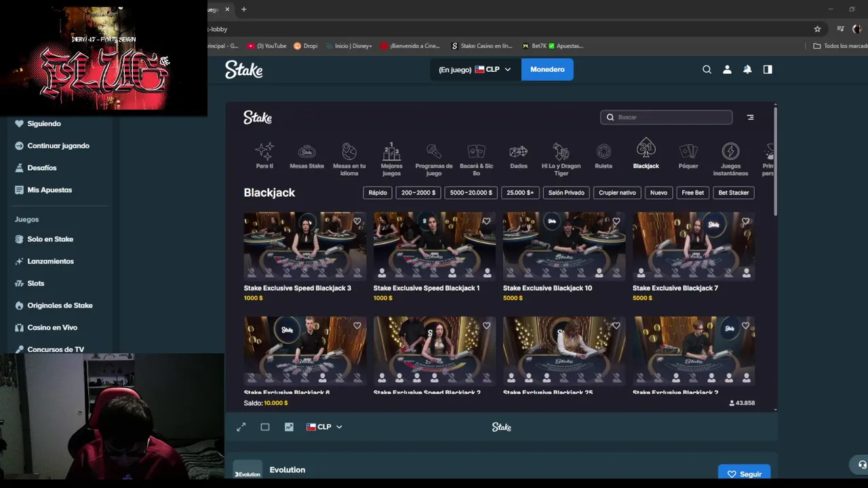Filter by Bet Stacker
The image size is (868, 488).
(734, 192)
